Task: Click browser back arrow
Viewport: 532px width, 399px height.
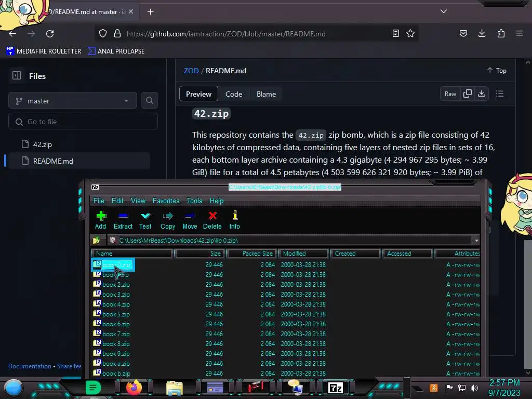Action: coord(12,34)
